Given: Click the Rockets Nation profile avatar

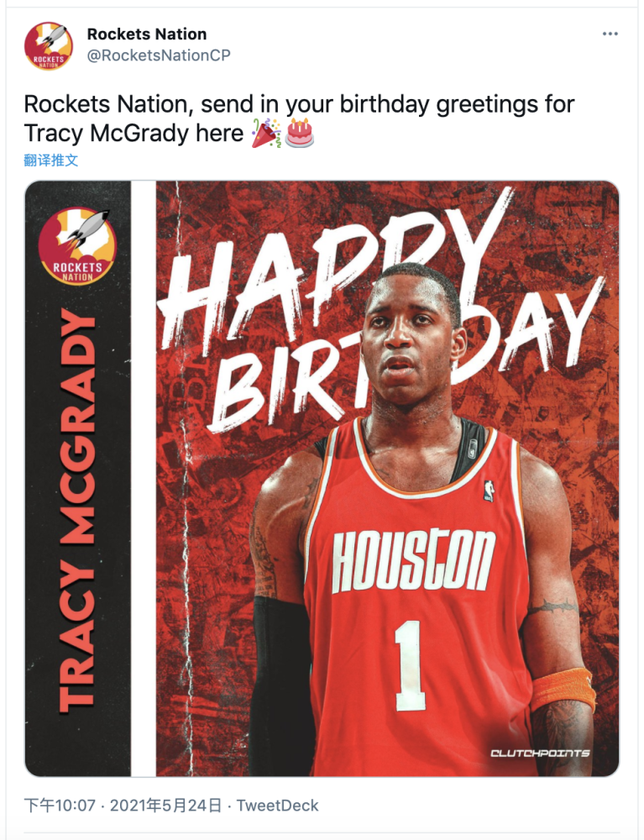Looking at the screenshot, I should 48,46.
